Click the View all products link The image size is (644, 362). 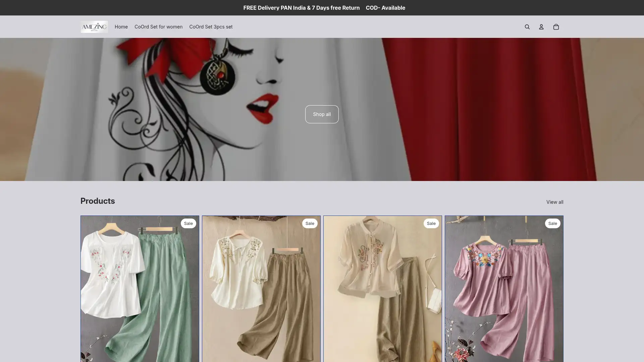[555, 202]
